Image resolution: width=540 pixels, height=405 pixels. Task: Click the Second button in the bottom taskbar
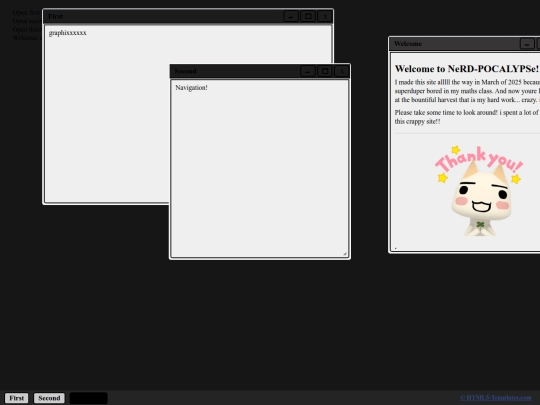point(49,398)
